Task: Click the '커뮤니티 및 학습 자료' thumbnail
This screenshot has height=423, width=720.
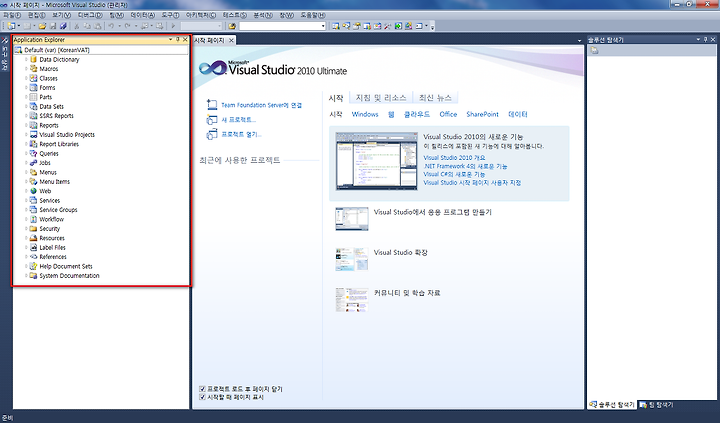Action: click(x=352, y=299)
